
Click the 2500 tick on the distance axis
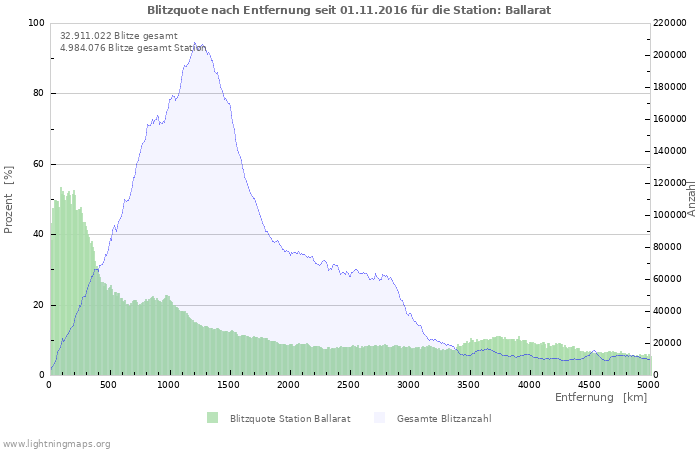pyautogui.click(x=349, y=384)
